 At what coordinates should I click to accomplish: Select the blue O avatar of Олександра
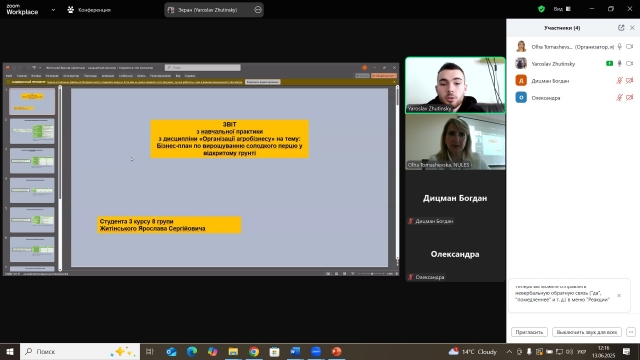[x=521, y=98]
